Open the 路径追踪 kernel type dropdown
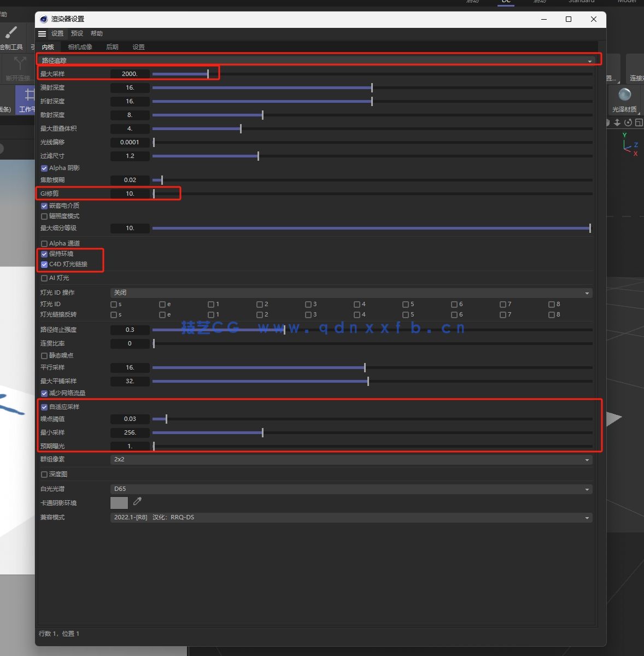Screen dimensions: 644x656 pyautogui.click(x=318, y=61)
